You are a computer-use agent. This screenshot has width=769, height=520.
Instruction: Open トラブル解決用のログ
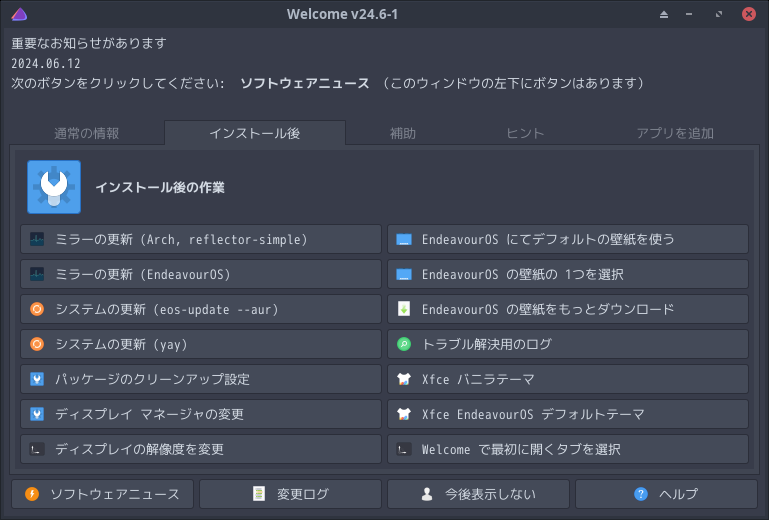(x=568, y=344)
